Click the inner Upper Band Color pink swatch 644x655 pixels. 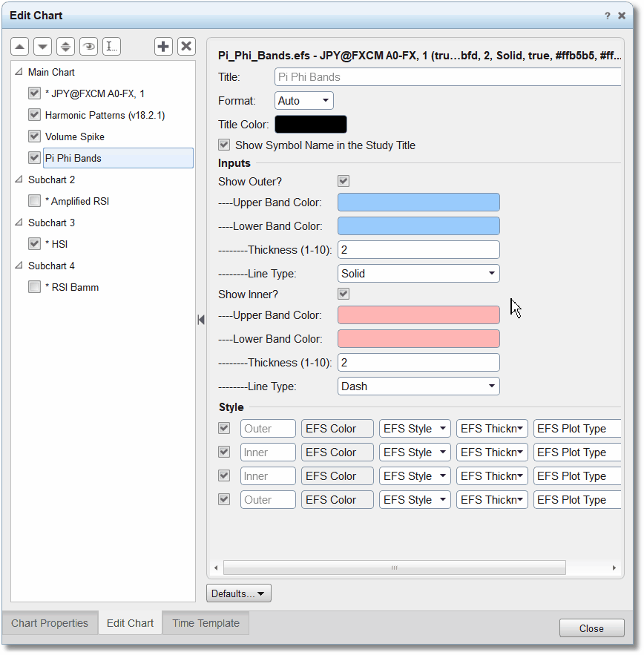(x=418, y=315)
